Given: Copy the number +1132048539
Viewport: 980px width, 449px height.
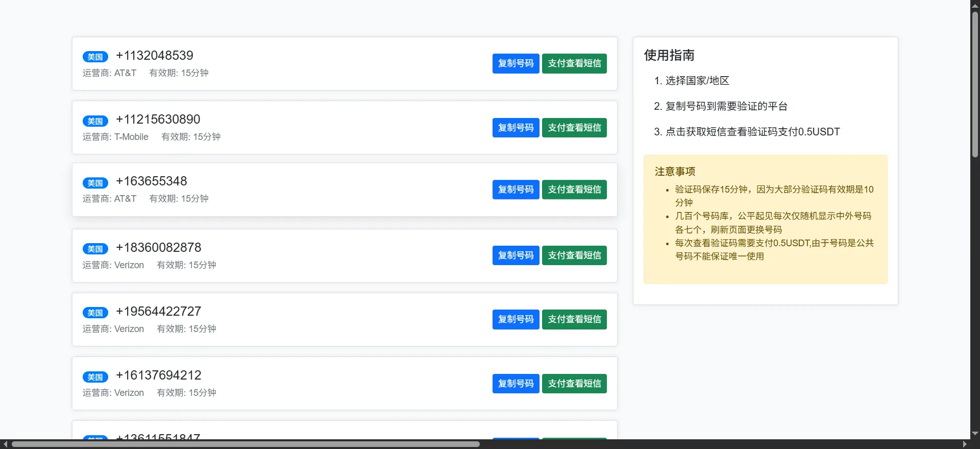Looking at the screenshot, I should pos(516,63).
